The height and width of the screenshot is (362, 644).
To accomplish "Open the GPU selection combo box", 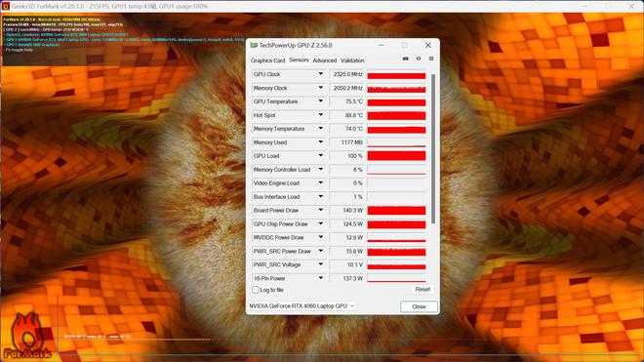I will point(302,306).
